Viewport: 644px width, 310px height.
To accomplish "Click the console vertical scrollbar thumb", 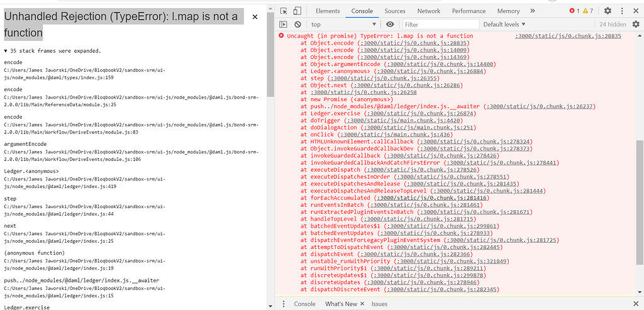I will [640, 201].
